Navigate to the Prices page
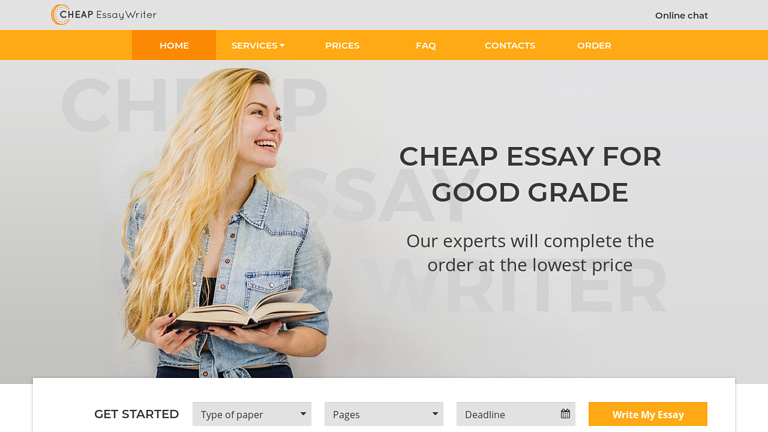 342,45
